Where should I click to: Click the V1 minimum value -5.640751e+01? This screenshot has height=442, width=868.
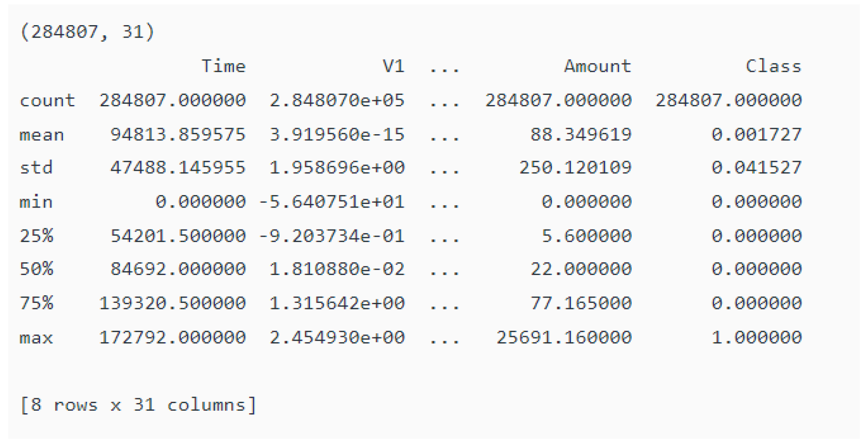(x=331, y=202)
